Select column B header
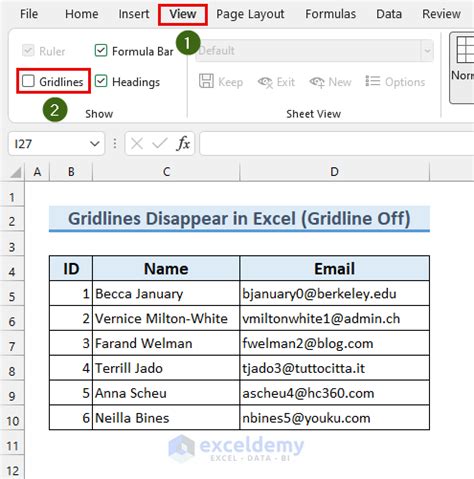The image size is (474, 479). pos(71,172)
